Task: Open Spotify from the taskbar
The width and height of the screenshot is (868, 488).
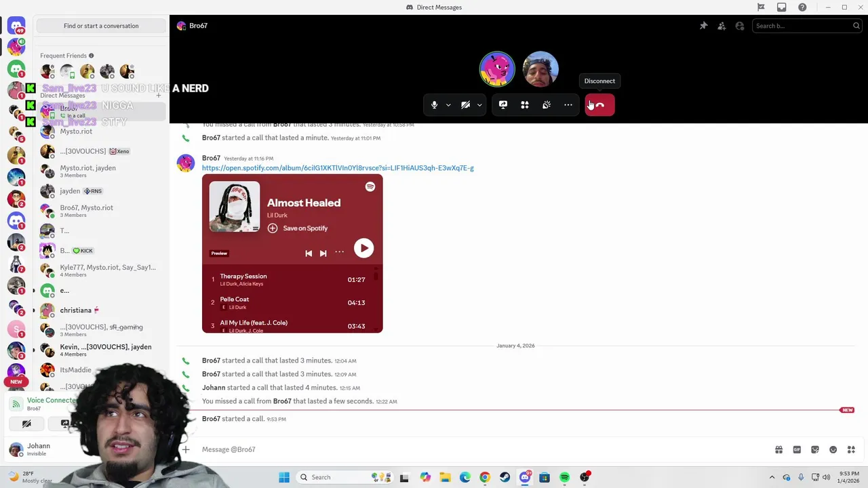Action: point(564,477)
